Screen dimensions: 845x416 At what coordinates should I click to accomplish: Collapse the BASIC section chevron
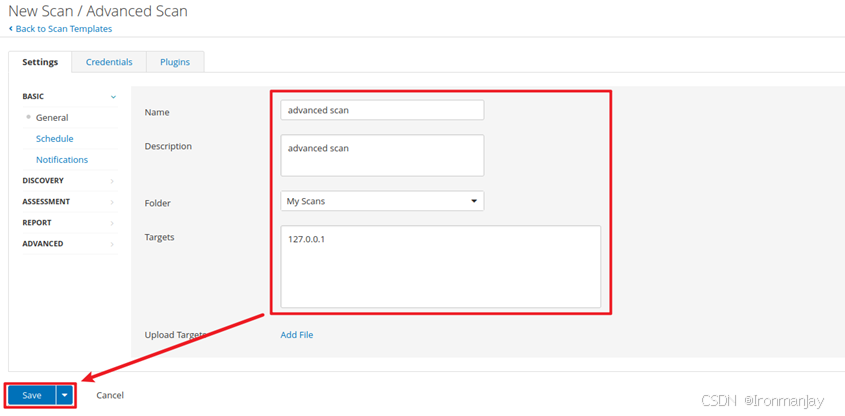pyautogui.click(x=113, y=97)
